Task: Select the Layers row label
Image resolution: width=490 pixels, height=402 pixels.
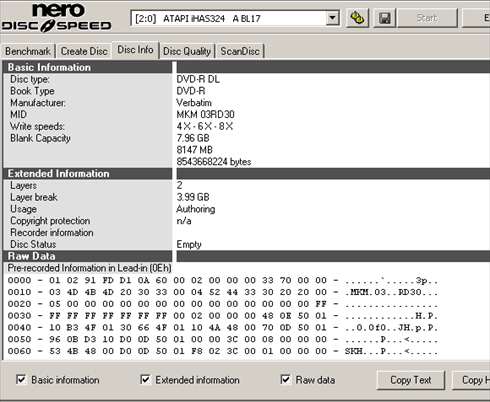Action: click(x=23, y=185)
